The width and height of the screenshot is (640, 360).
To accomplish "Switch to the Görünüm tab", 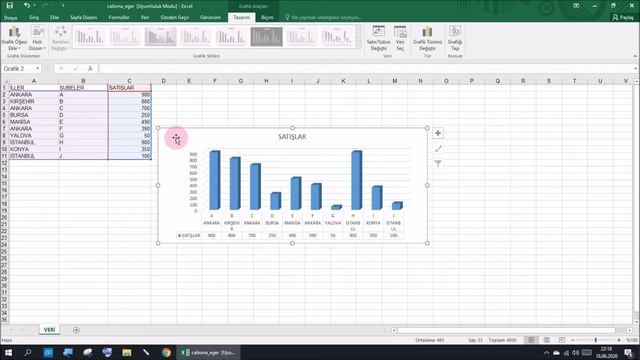I will 210,18.
